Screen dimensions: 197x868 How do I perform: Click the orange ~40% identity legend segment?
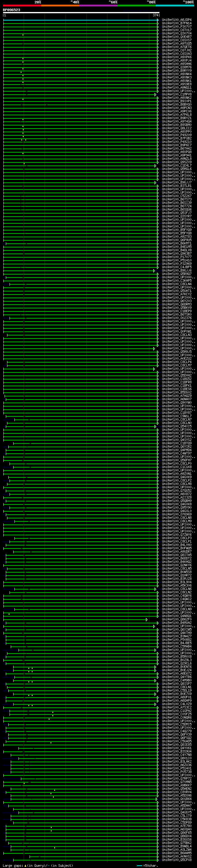(60, 6)
